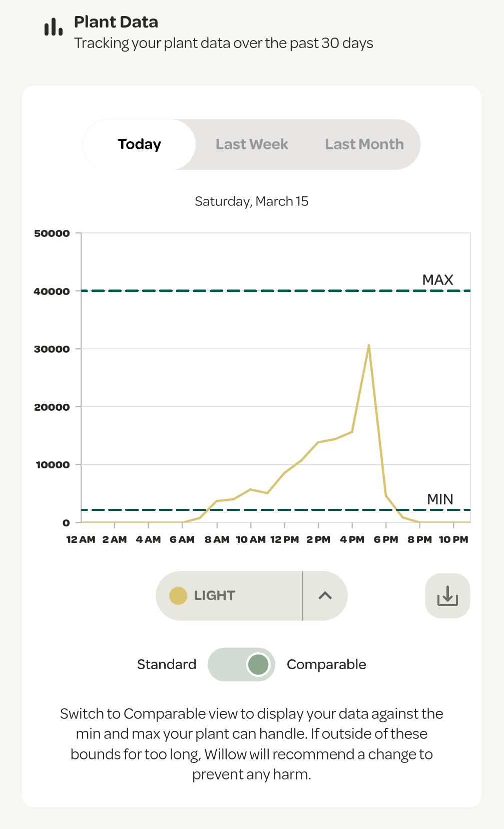Click the MAX threshold label on chart
Image resolution: width=504 pixels, height=829 pixels.
(438, 280)
